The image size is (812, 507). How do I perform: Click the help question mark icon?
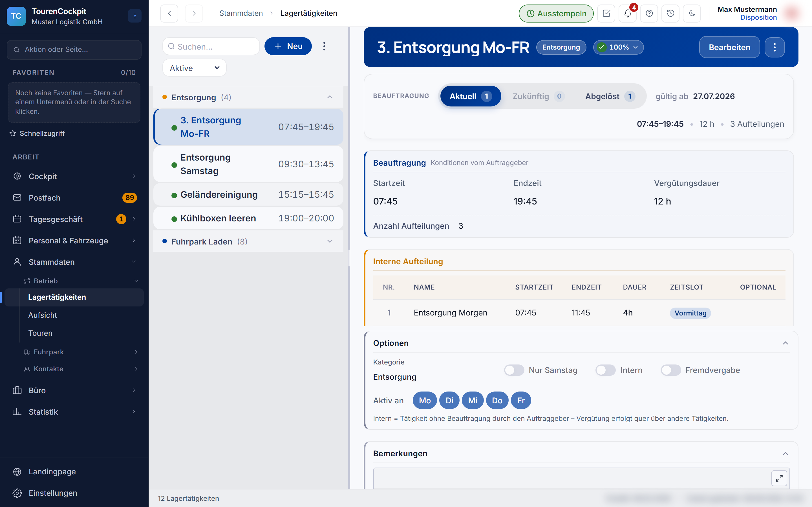point(649,14)
